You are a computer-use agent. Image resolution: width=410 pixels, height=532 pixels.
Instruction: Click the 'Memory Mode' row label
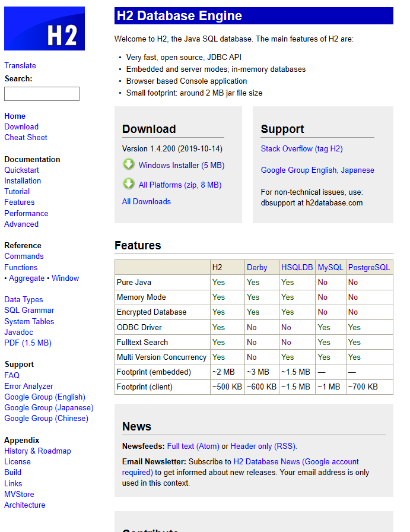pyautogui.click(x=141, y=297)
